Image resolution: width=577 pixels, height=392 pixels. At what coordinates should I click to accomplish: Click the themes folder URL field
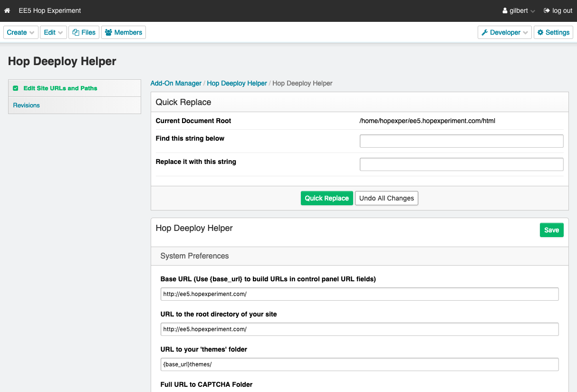[359, 364]
